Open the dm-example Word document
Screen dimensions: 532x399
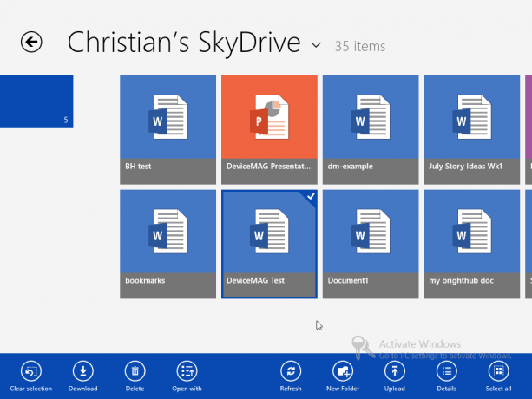(x=371, y=130)
